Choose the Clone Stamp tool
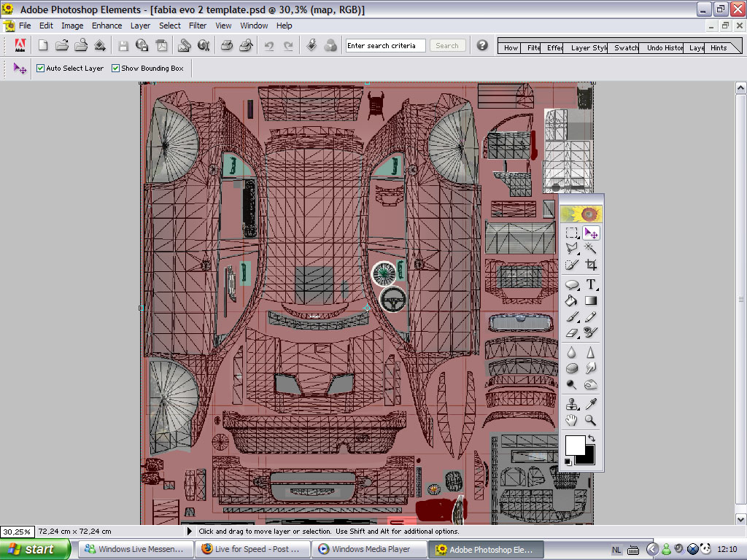 pos(572,404)
